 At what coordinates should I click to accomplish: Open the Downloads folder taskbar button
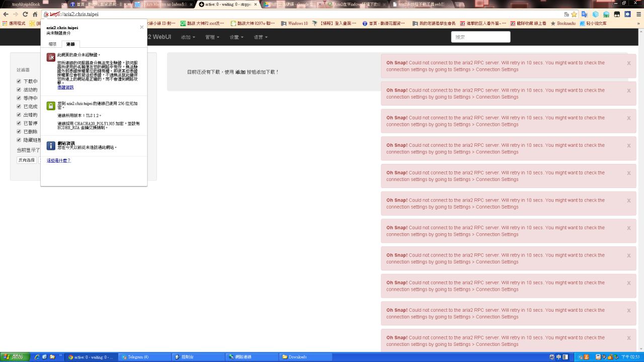coord(305,357)
